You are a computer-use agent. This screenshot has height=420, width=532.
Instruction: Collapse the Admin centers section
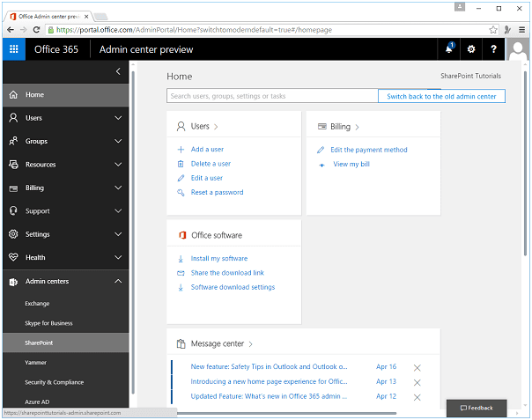(118, 282)
